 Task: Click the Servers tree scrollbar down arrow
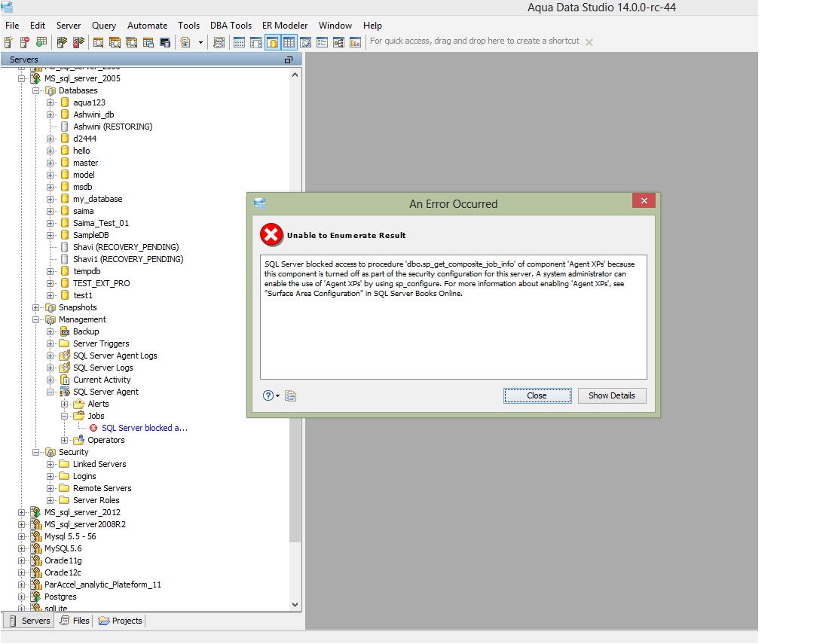point(295,605)
